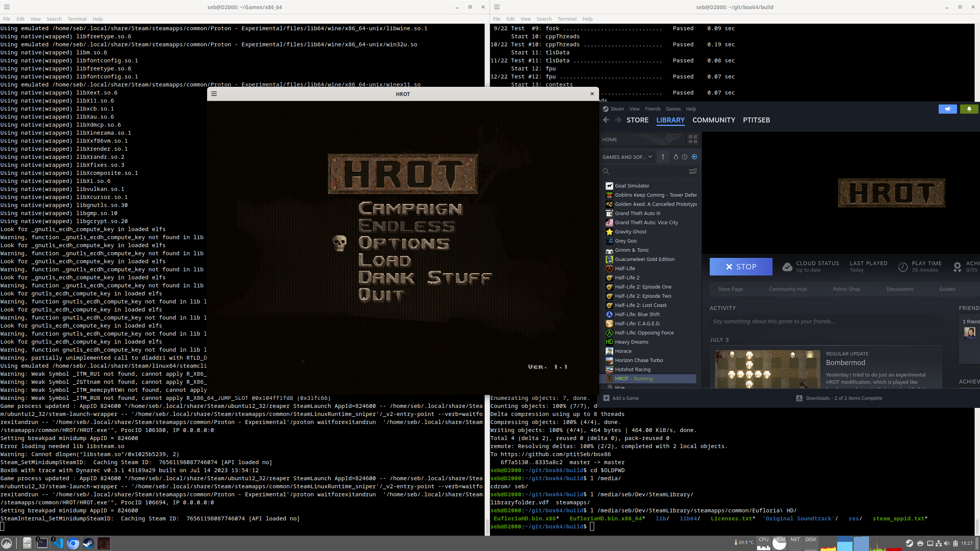Open the Steam icon in the system tray
The image size is (980, 551).
pyautogui.click(x=909, y=543)
